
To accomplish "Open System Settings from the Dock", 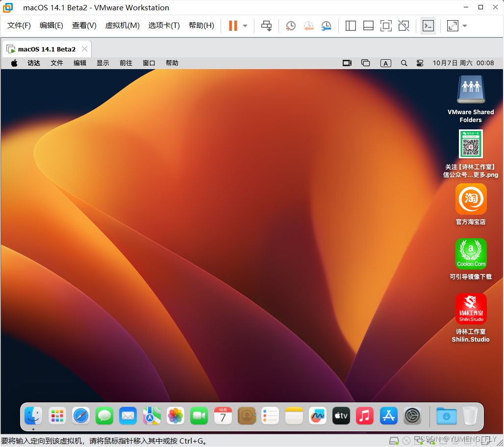I will click(x=412, y=416).
